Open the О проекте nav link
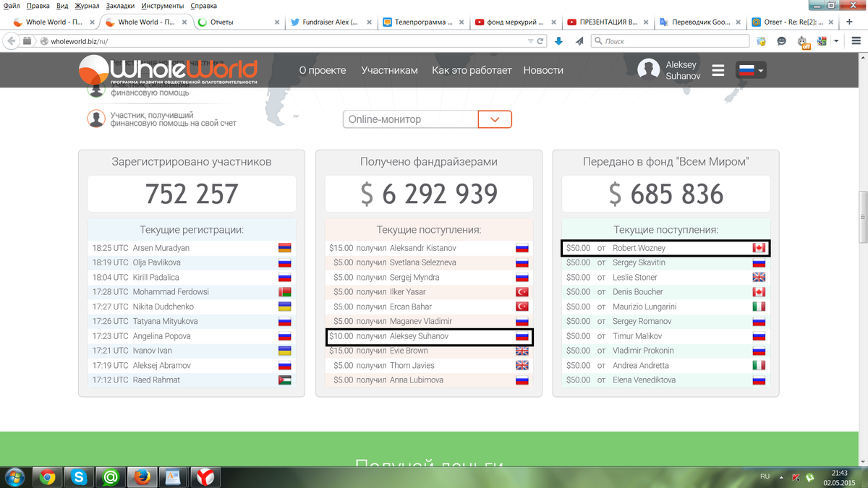The width and height of the screenshot is (868, 488). pos(323,70)
